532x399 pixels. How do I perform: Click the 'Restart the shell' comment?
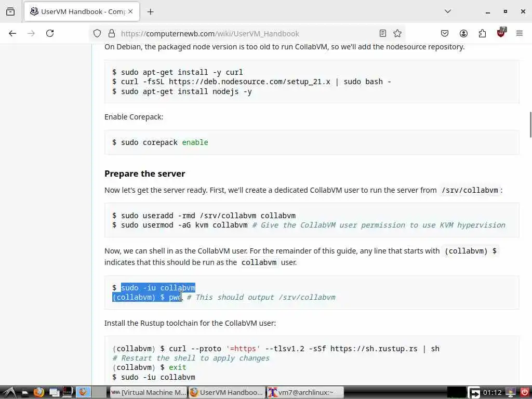(191, 358)
